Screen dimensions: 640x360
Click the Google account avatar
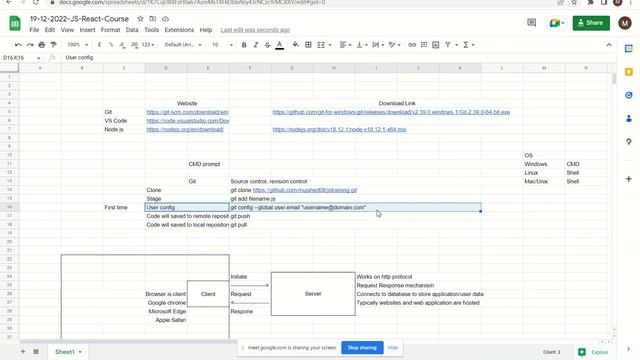pyautogui.click(x=624, y=23)
